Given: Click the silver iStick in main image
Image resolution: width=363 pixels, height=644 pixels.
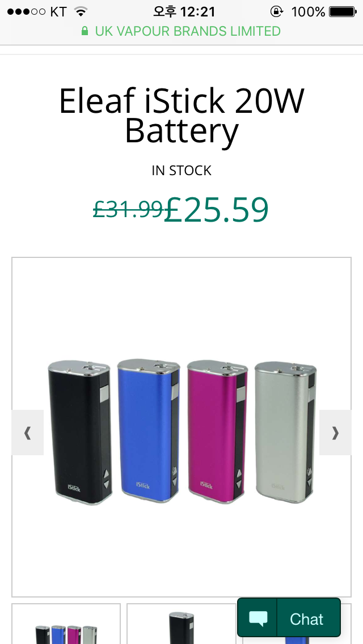Looking at the screenshot, I should 285,431.
